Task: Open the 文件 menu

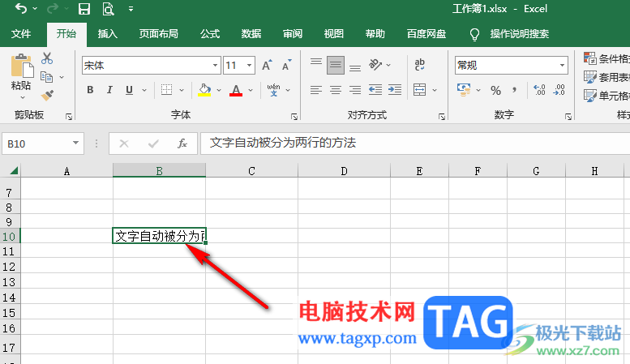Action: point(21,34)
